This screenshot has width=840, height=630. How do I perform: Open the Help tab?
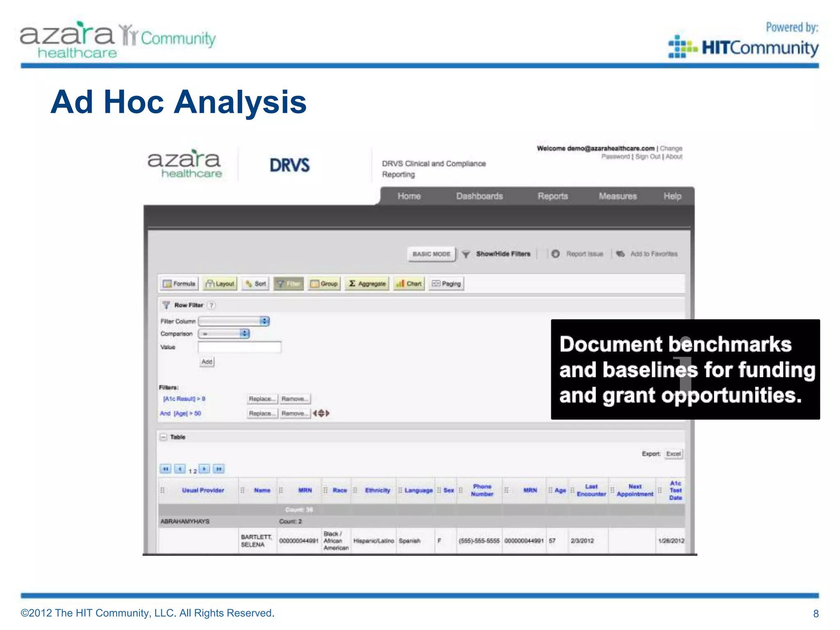672,196
